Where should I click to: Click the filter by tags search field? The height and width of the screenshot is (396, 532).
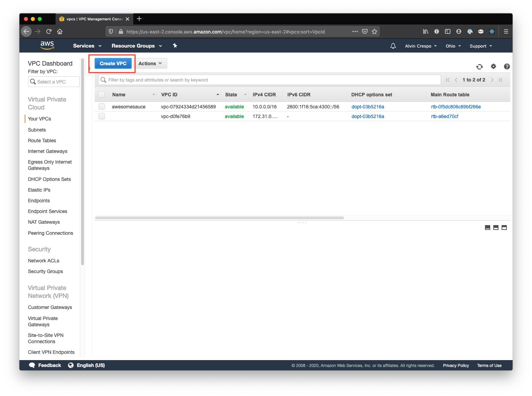point(242,80)
